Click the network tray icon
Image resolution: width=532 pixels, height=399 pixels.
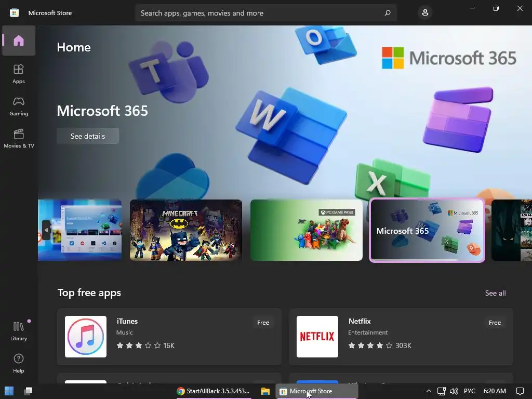[x=441, y=391]
